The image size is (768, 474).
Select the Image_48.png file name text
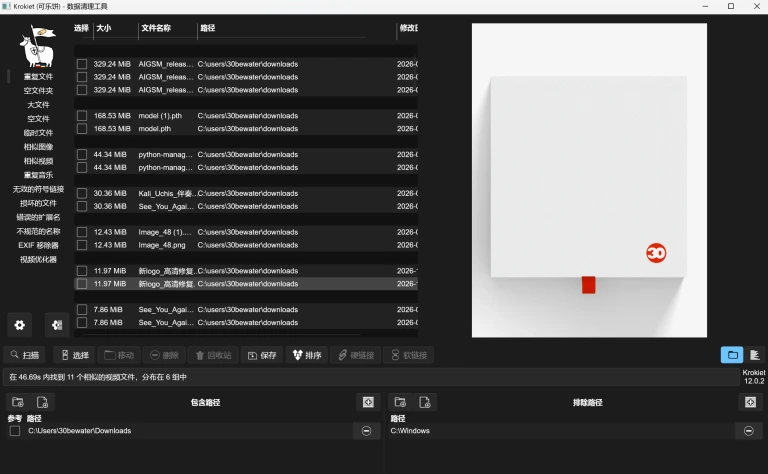(x=162, y=245)
